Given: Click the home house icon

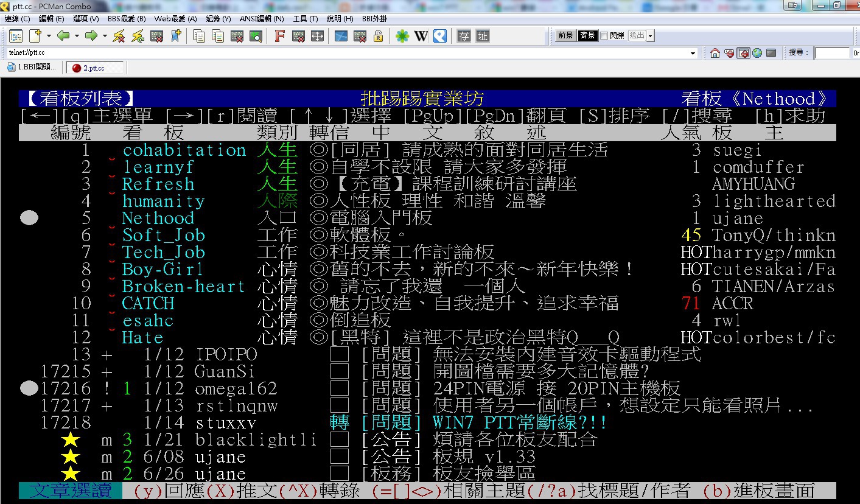Looking at the screenshot, I should point(715,53).
